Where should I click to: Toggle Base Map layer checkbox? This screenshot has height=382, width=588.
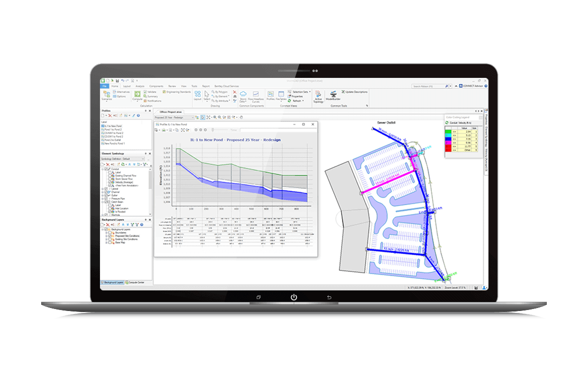click(110, 242)
